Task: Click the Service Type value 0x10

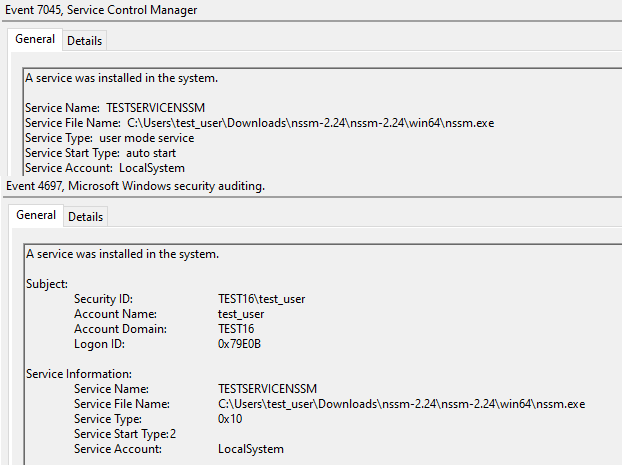Action: 229,419
